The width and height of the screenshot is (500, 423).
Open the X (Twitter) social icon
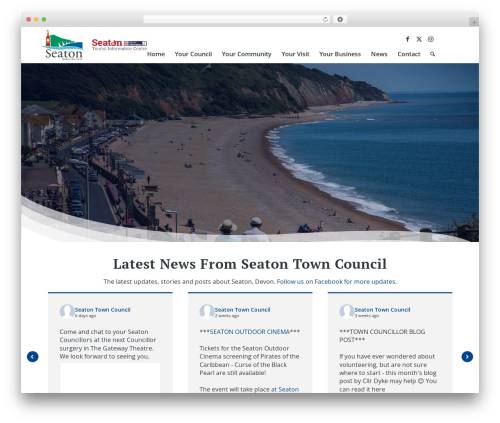click(x=419, y=39)
